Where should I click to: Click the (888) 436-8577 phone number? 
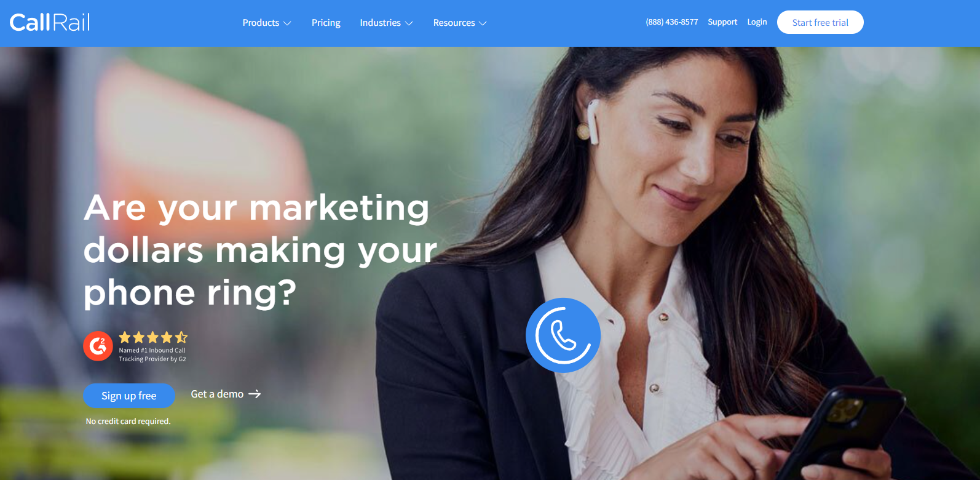coord(672,22)
